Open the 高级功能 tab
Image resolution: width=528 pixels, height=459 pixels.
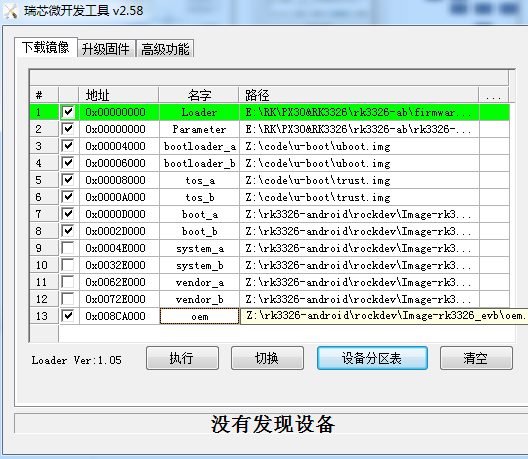coord(165,49)
